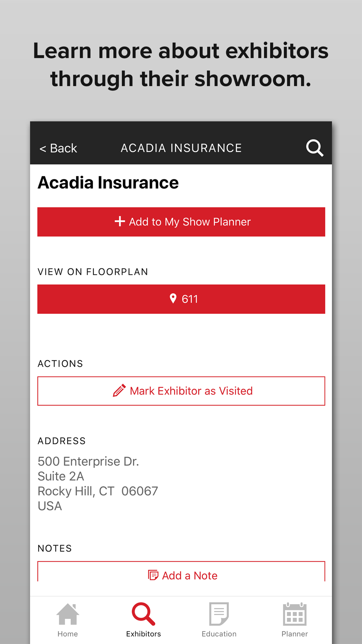This screenshot has height=644, width=362.
Task: Tap the note icon beside Add a Note
Action: click(153, 575)
